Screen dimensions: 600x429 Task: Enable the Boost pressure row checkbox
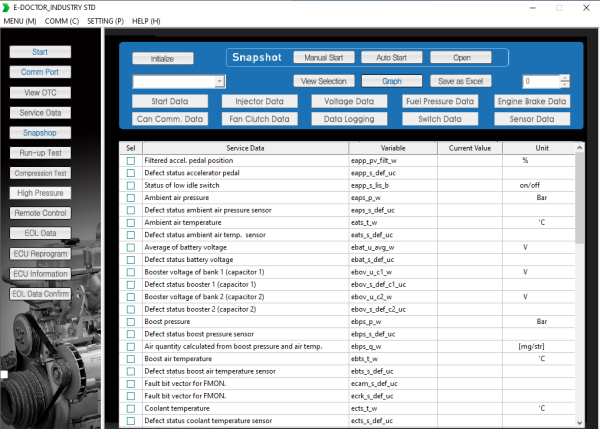[131, 322]
